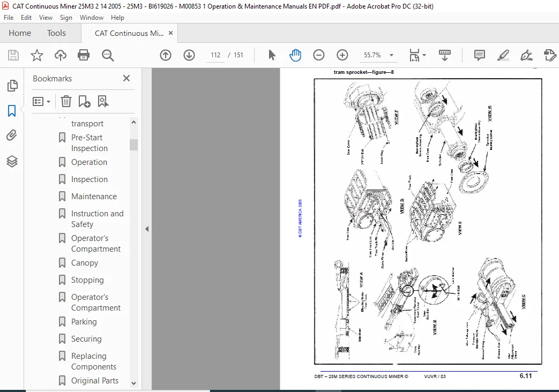Open the Attachments paperclip panel
The height and width of the screenshot is (392, 559).
pos(12,135)
